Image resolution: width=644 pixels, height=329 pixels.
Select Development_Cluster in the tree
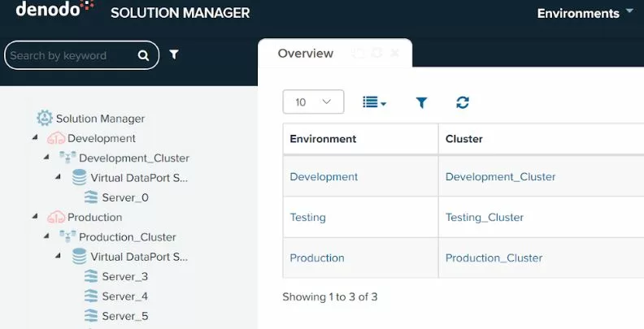point(134,158)
